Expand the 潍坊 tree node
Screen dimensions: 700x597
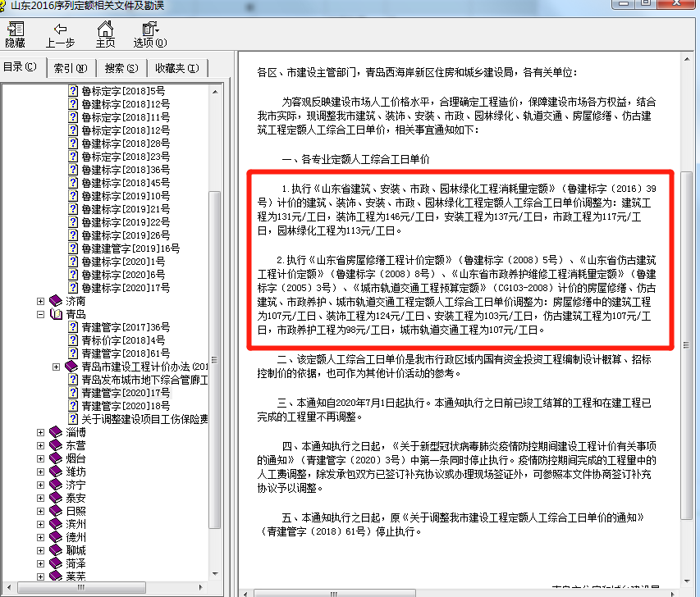pyautogui.click(x=41, y=472)
